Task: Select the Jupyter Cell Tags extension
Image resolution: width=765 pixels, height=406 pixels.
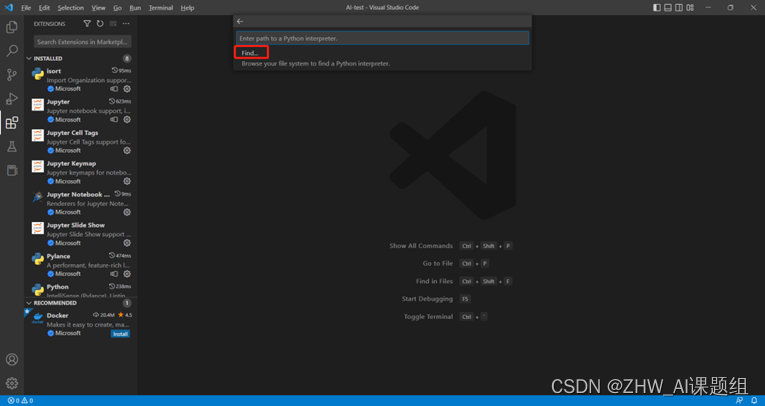Action: (x=81, y=141)
